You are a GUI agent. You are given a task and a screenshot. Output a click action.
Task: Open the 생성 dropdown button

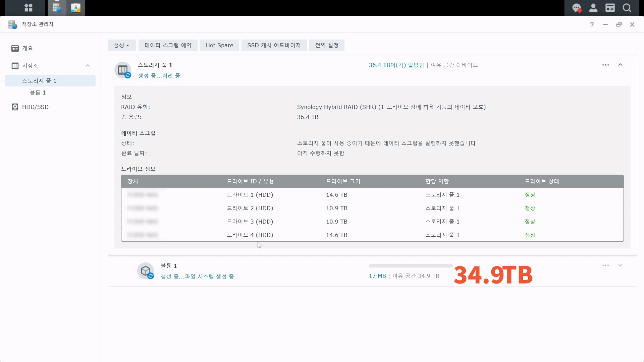(x=121, y=45)
